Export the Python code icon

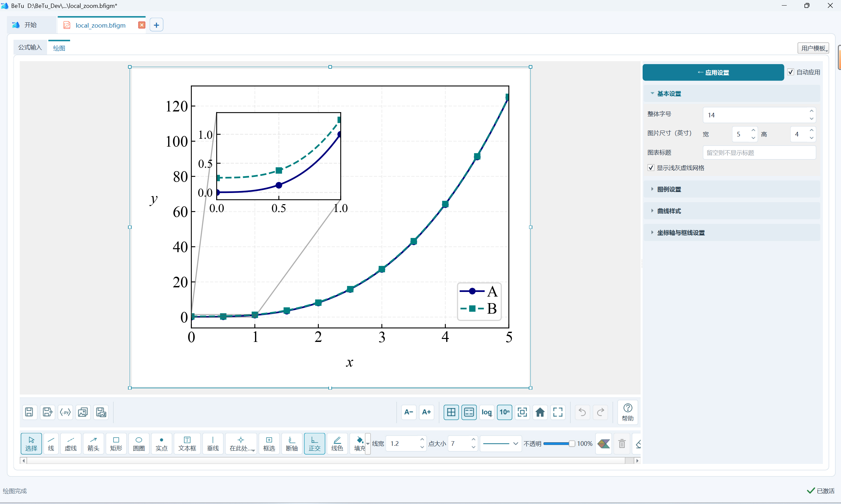65,412
